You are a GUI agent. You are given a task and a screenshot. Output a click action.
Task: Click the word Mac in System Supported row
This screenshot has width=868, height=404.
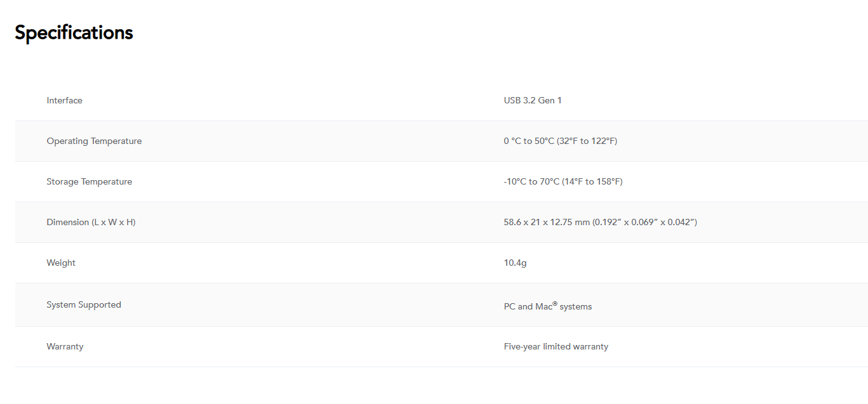[544, 306]
